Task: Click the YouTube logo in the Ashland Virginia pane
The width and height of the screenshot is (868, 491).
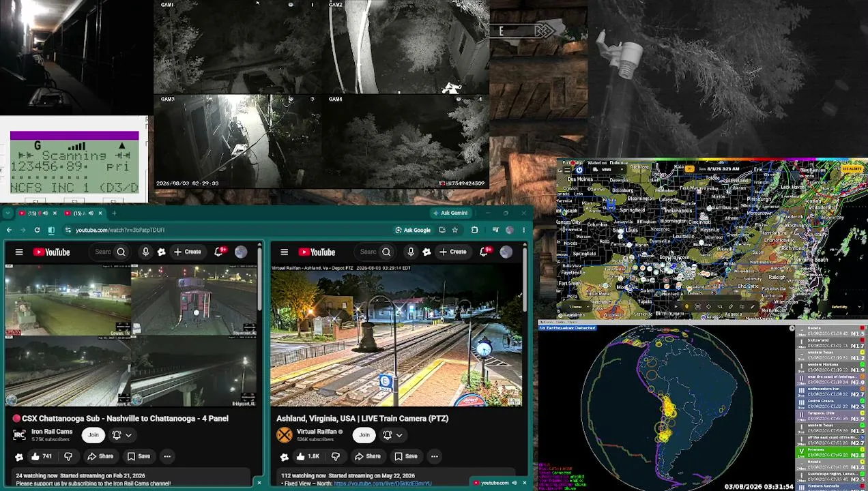Action: click(x=317, y=252)
